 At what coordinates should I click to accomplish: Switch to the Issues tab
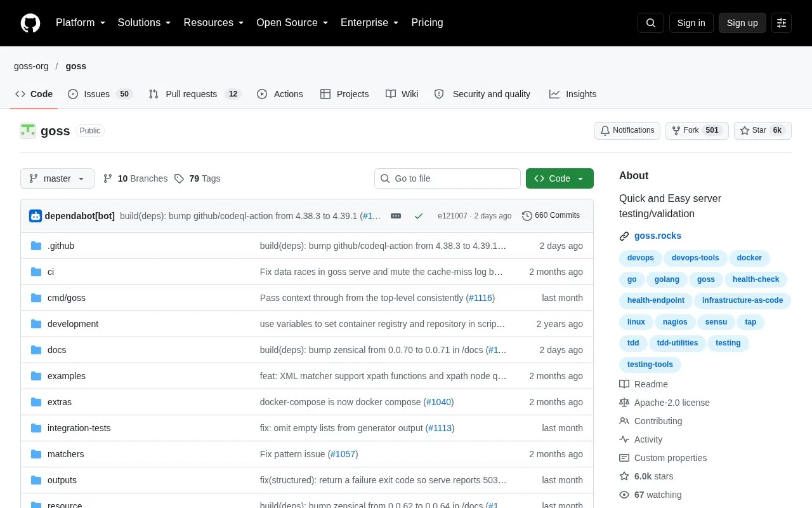click(x=100, y=94)
